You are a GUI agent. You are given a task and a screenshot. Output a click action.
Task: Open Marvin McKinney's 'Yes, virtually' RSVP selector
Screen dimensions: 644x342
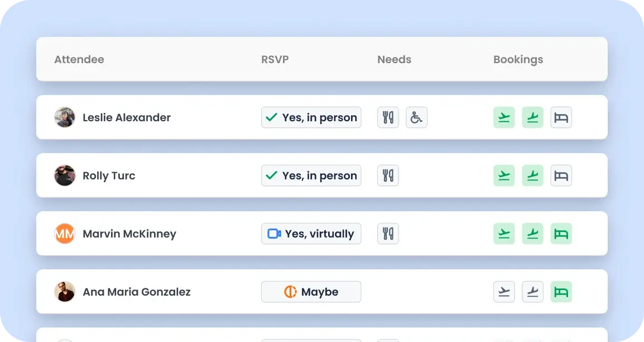311,234
